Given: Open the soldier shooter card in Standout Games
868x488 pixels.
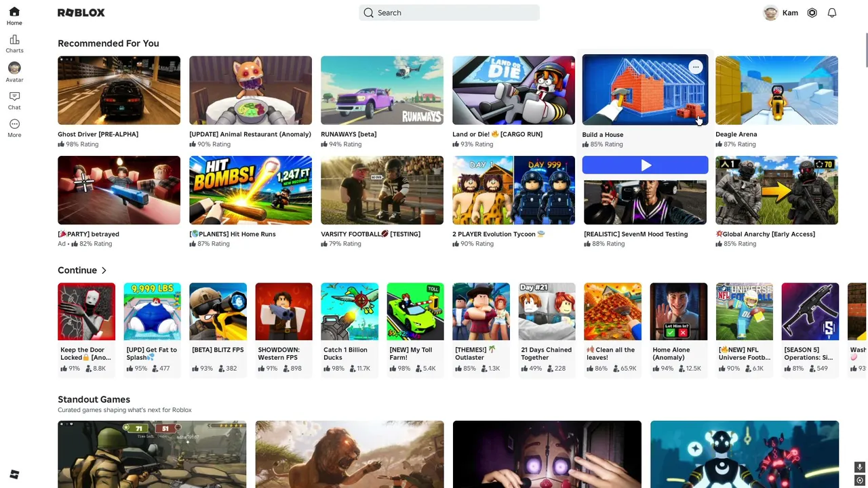Looking at the screenshot, I should (x=152, y=454).
